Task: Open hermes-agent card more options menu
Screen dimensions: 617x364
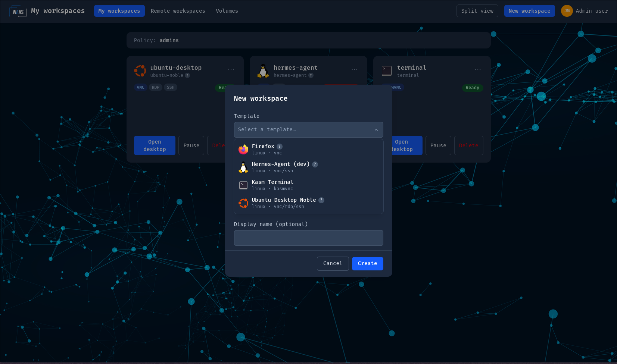Action: (354, 69)
